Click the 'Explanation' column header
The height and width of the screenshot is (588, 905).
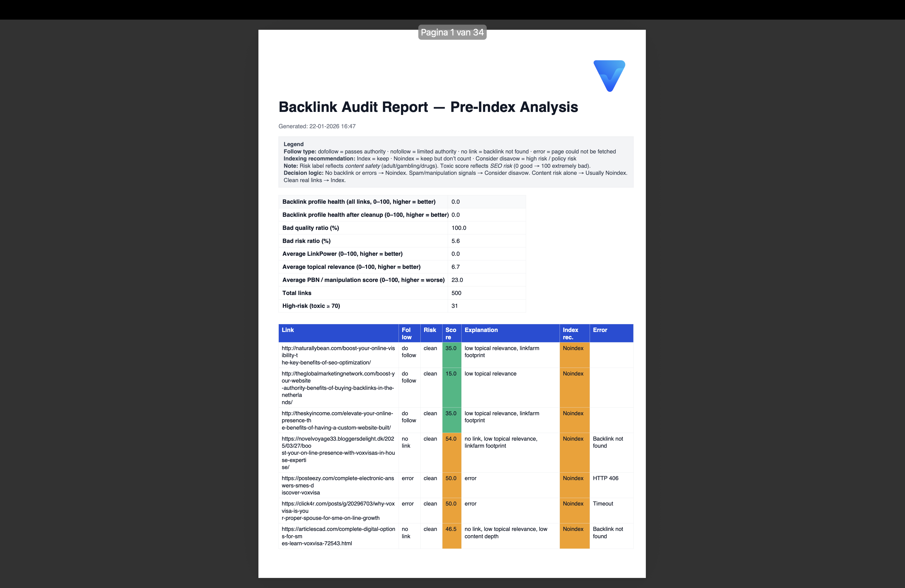point(481,330)
